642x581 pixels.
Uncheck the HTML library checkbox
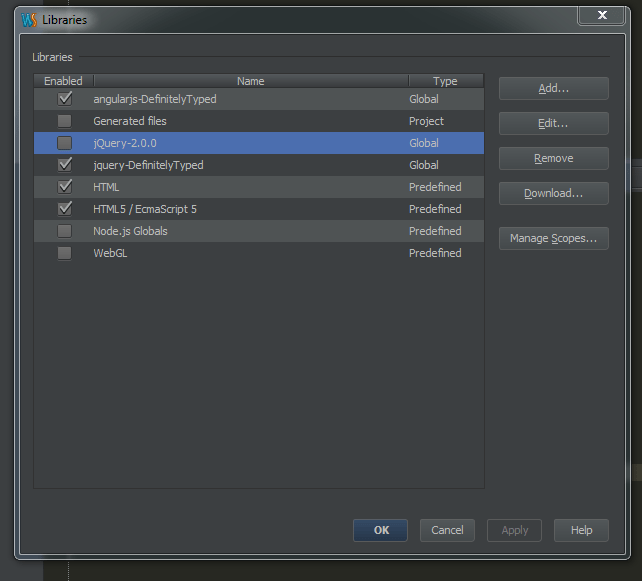click(x=65, y=187)
